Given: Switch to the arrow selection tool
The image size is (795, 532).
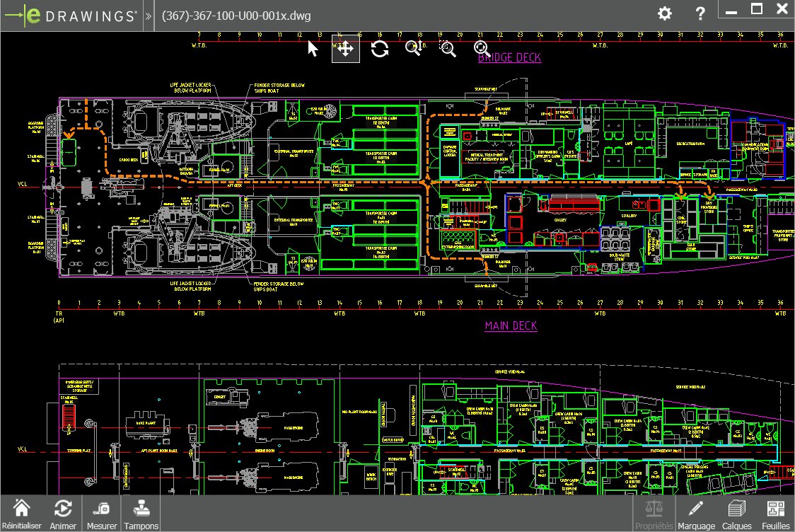Looking at the screenshot, I should point(311,49).
